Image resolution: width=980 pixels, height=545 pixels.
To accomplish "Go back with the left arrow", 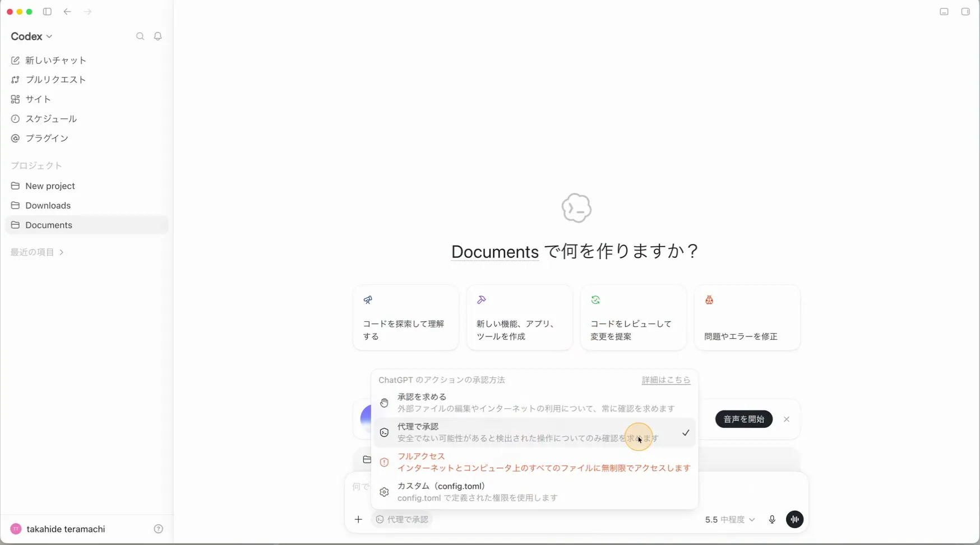I will 67,12.
